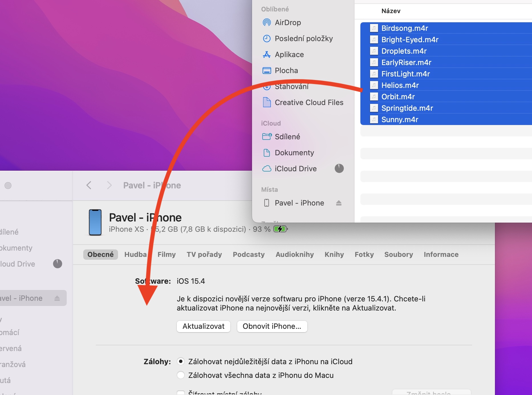
Task: Click the Dokumenty document icon
Action: point(267,153)
